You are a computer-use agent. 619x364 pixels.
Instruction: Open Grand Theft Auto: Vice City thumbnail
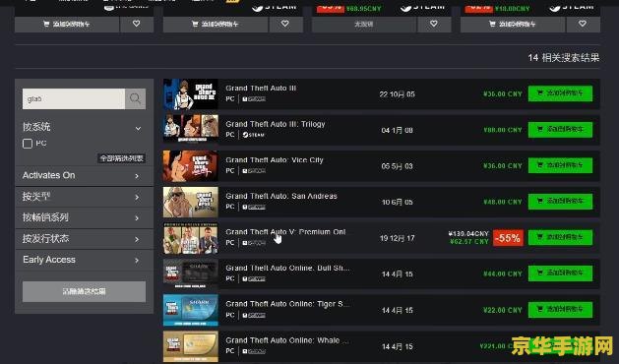[x=190, y=166]
